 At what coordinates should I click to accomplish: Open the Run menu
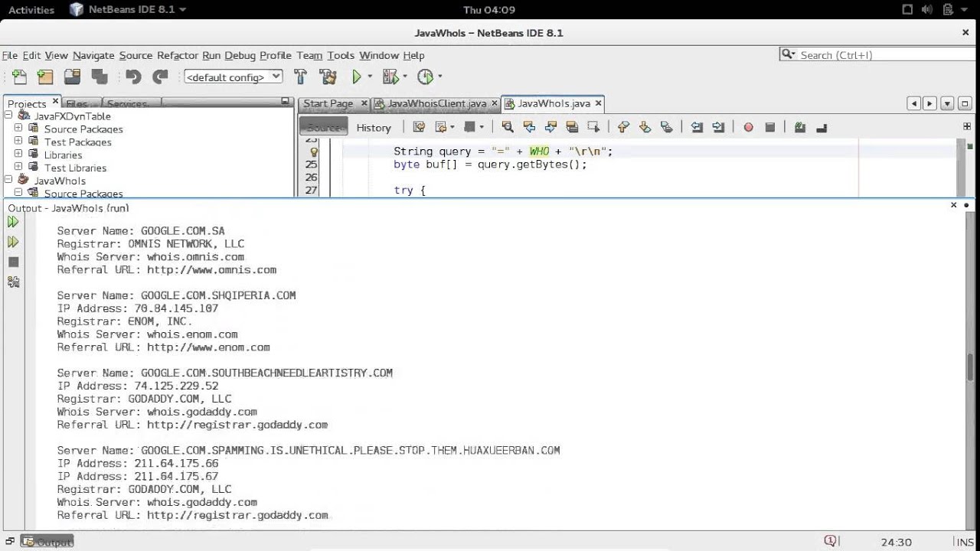click(211, 55)
